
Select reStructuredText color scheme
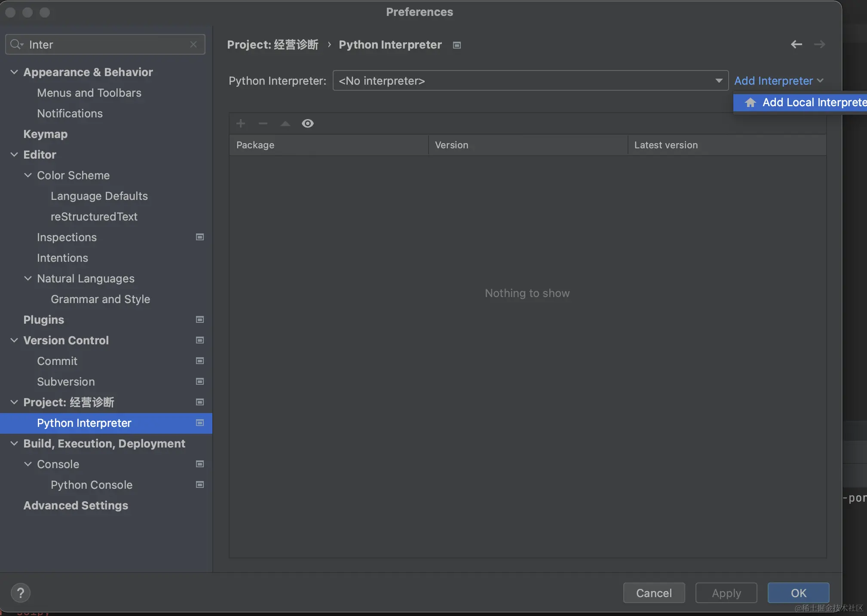(94, 216)
